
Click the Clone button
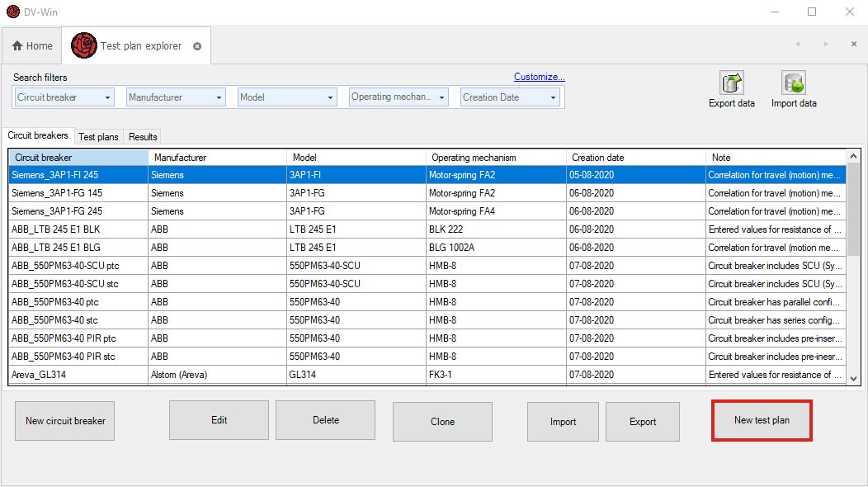tap(442, 422)
